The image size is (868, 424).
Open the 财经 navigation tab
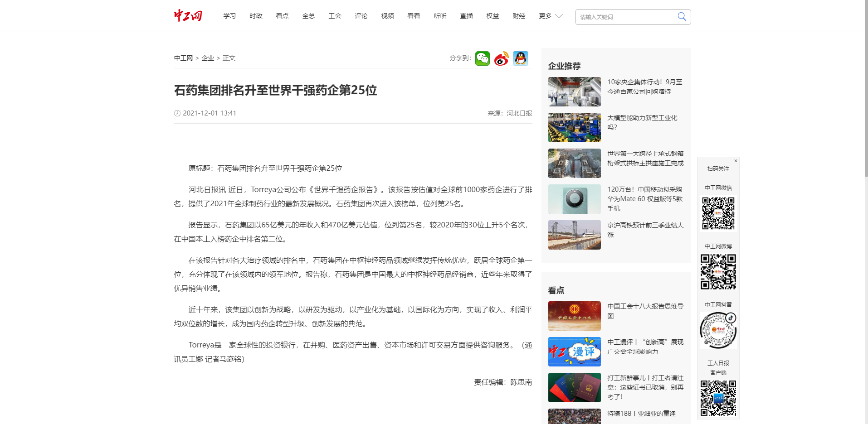[519, 16]
